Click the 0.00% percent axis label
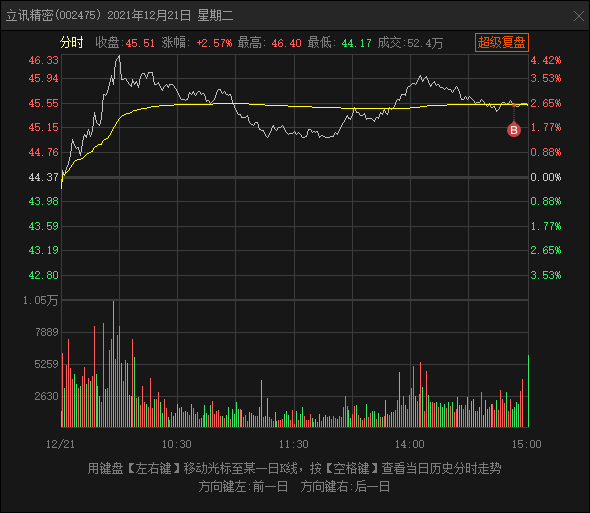590x513 pixels. (546, 177)
